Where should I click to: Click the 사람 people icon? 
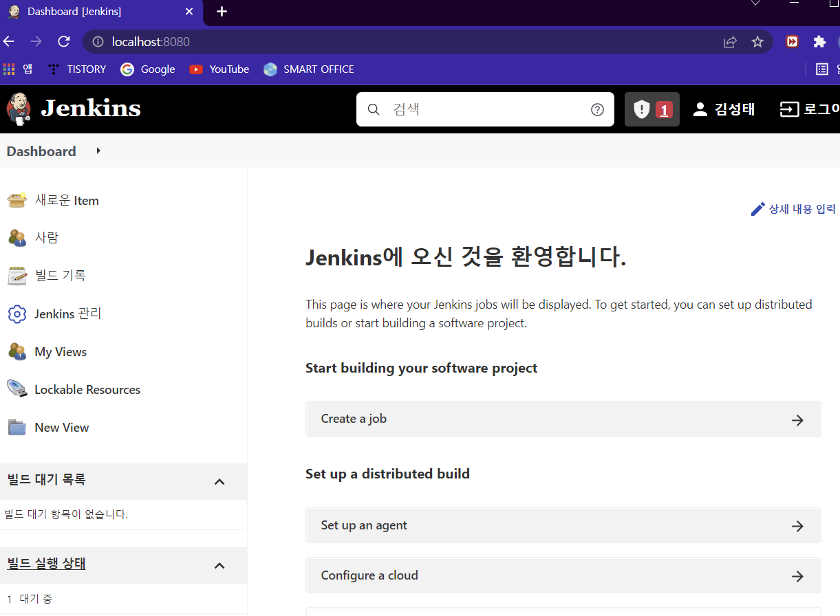17,238
